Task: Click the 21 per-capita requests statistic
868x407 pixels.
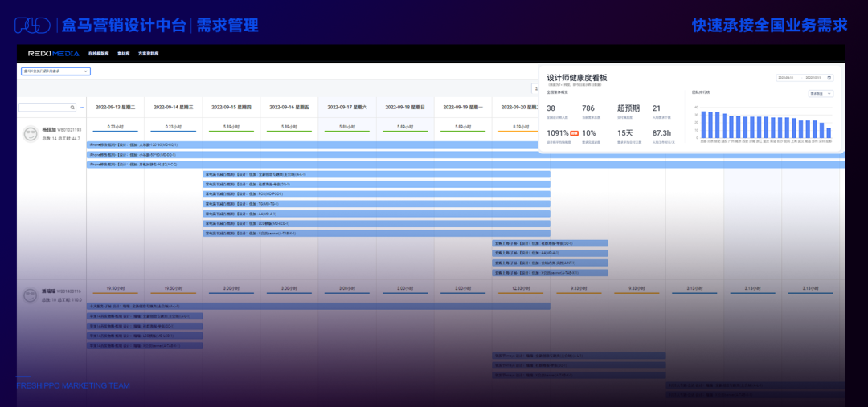Action: pyautogui.click(x=657, y=108)
